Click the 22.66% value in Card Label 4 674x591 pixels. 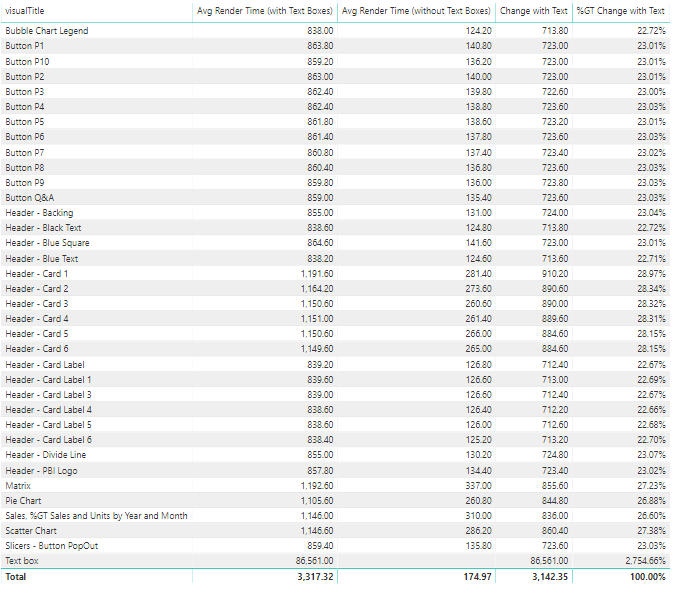(652, 410)
